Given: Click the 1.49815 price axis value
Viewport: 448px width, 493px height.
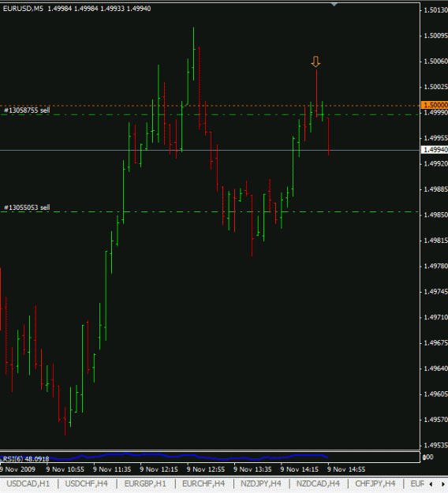Looking at the screenshot, I should point(435,241).
